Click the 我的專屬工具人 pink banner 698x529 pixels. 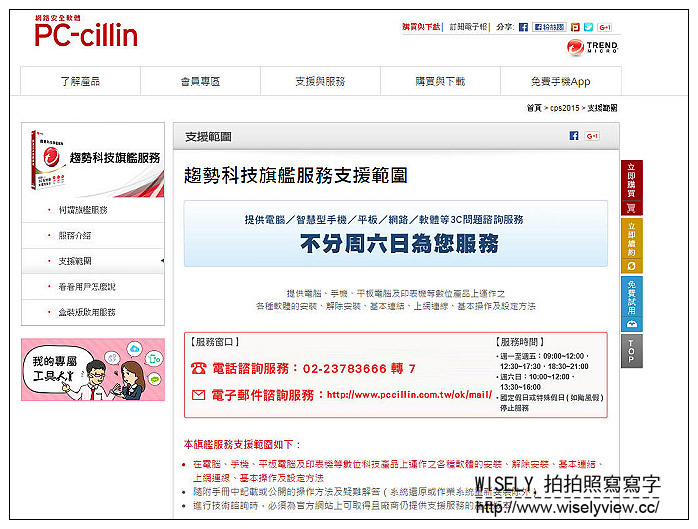[x=93, y=370]
